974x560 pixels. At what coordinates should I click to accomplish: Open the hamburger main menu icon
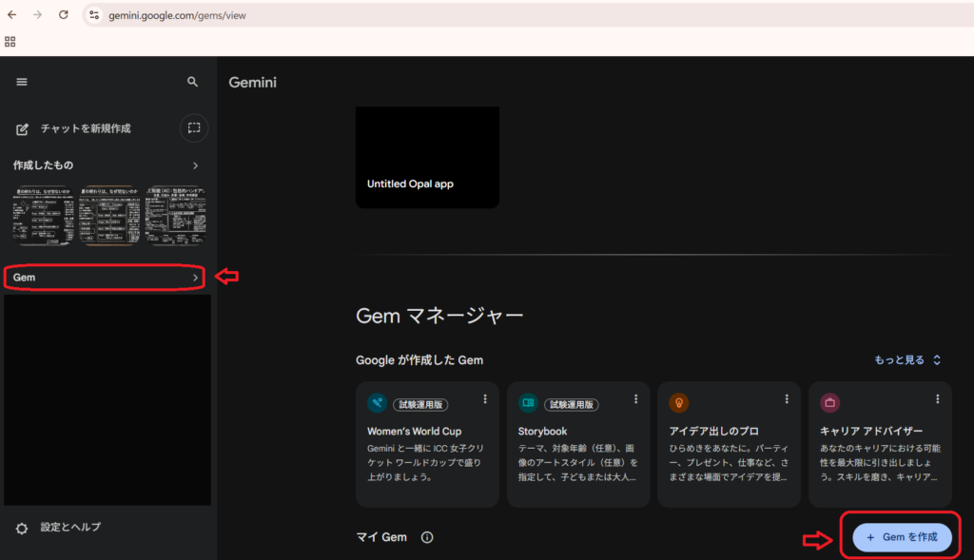pos(22,82)
